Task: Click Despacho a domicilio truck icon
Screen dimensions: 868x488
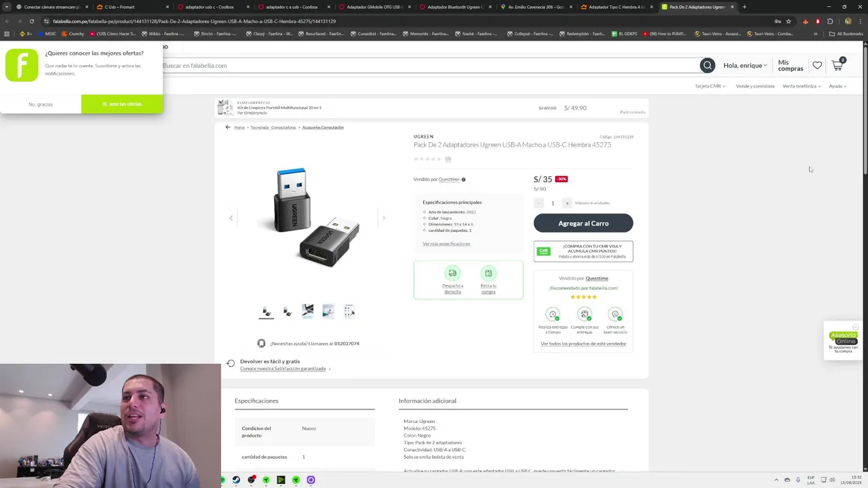Action: coord(452,273)
